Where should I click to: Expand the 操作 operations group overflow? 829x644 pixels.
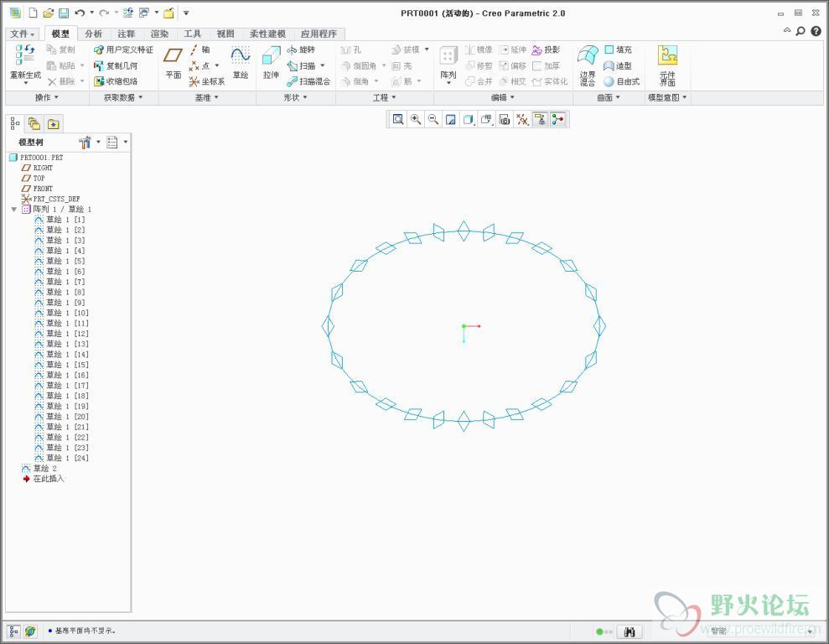point(47,97)
